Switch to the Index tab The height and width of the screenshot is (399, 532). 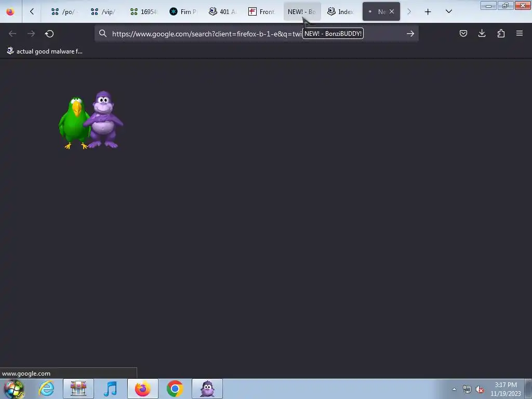pos(341,12)
